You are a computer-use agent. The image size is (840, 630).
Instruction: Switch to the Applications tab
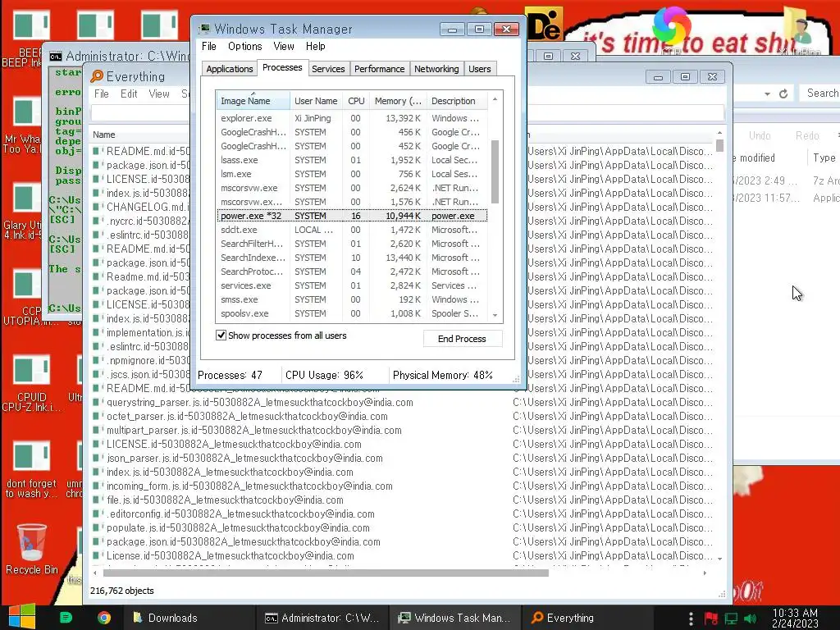tap(230, 69)
